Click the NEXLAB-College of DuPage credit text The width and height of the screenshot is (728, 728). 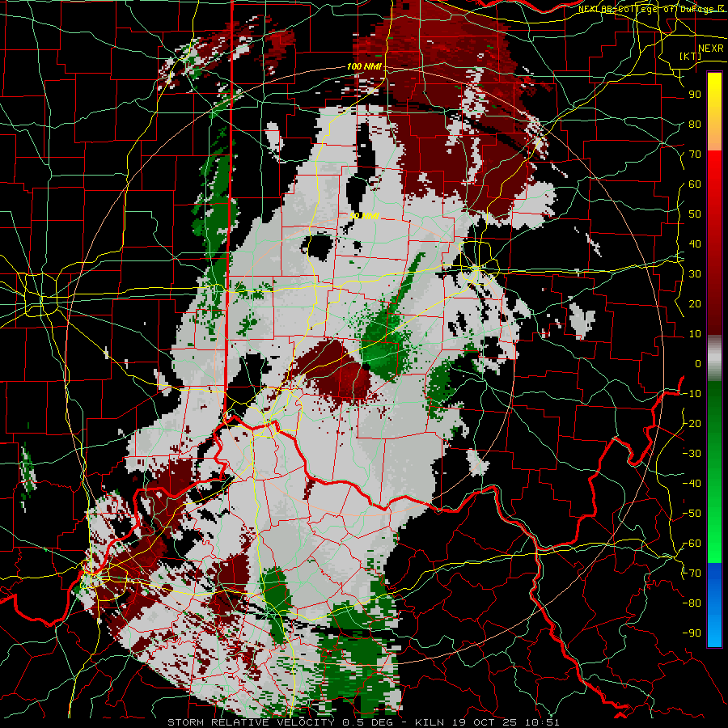pos(650,9)
